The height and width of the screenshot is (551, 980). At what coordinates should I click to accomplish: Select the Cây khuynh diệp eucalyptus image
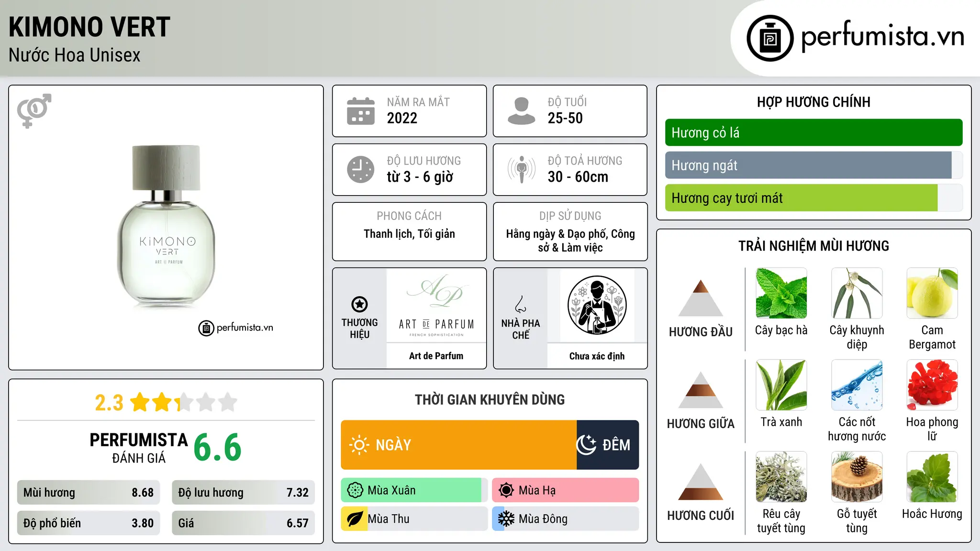pos(857,293)
